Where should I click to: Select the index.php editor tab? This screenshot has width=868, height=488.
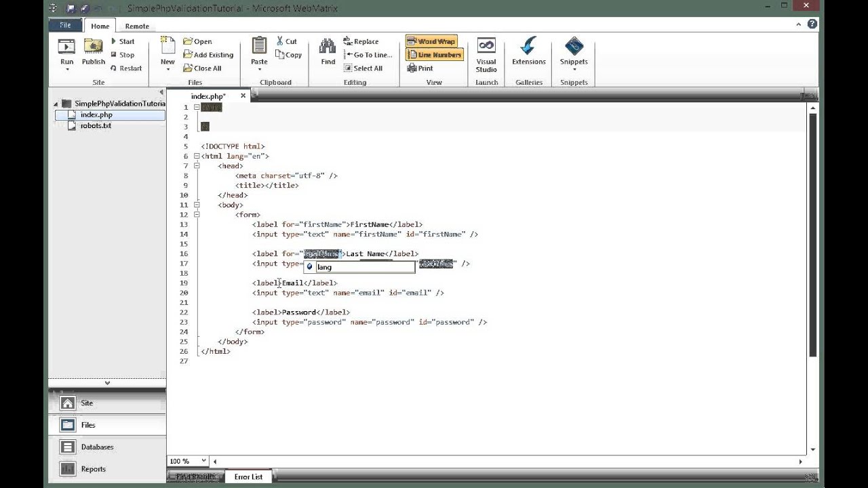point(208,96)
